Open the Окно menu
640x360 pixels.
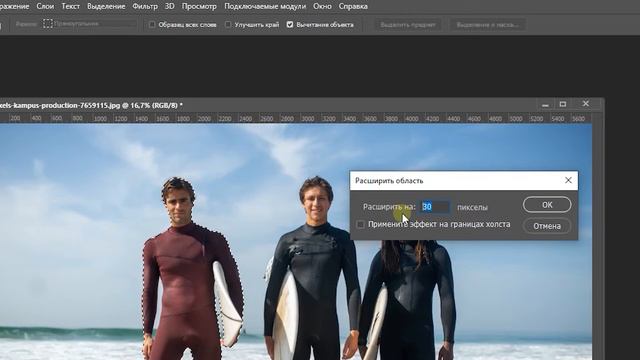click(322, 7)
